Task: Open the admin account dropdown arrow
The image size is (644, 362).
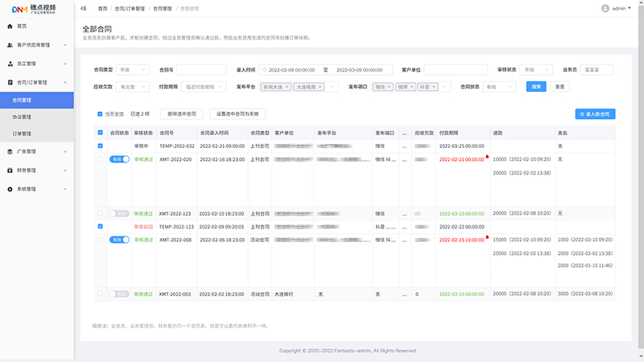Action: pyautogui.click(x=630, y=8)
